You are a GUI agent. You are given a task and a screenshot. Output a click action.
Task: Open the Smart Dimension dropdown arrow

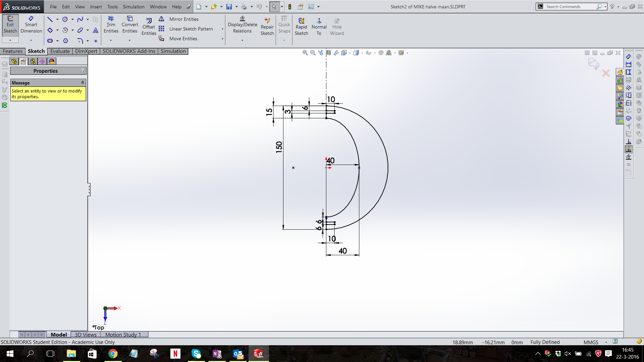coord(31,40)
